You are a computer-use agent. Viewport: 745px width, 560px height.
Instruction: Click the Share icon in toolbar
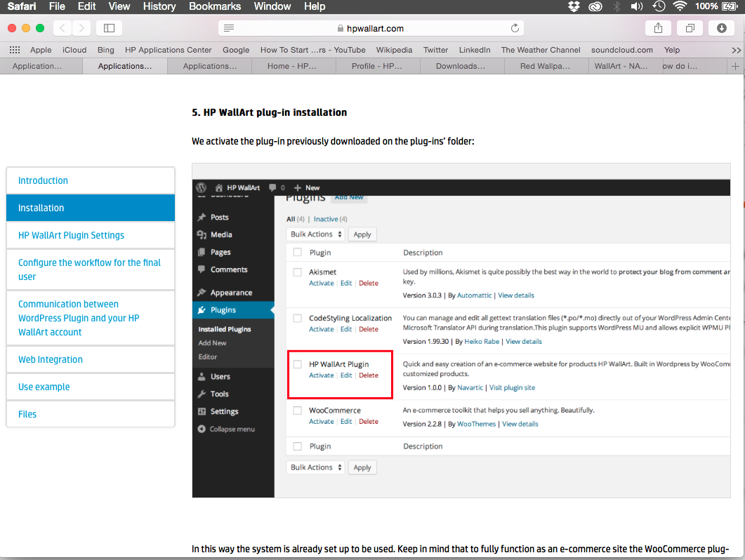pos(658,28)
